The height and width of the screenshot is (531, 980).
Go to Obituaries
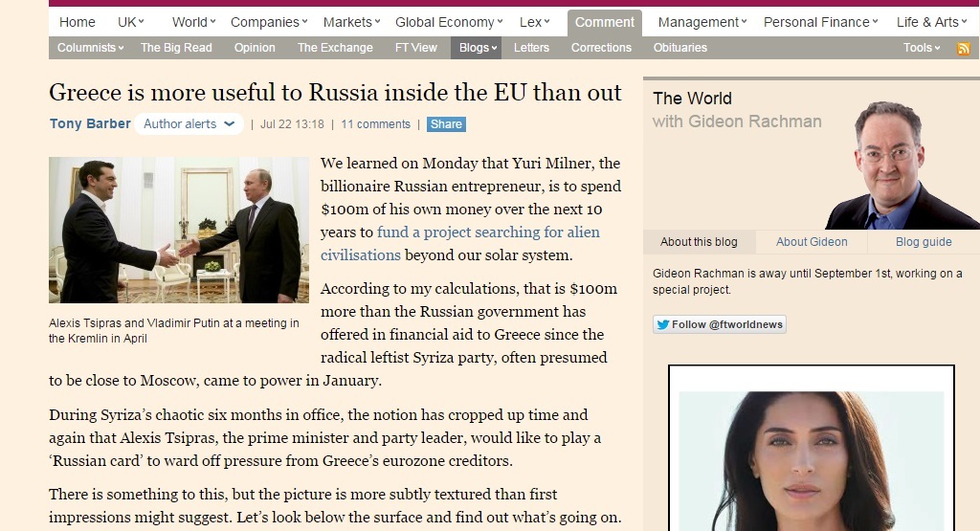pos(680,48)
